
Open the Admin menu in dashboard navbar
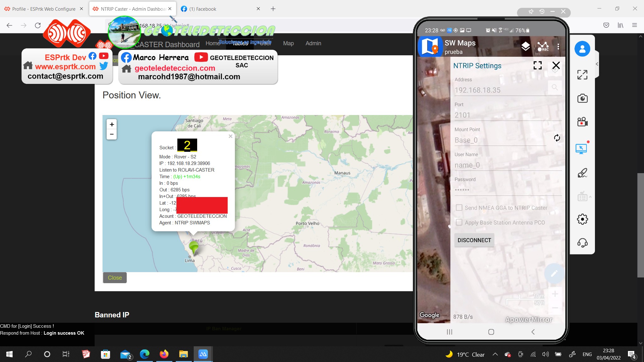(313, 43)
